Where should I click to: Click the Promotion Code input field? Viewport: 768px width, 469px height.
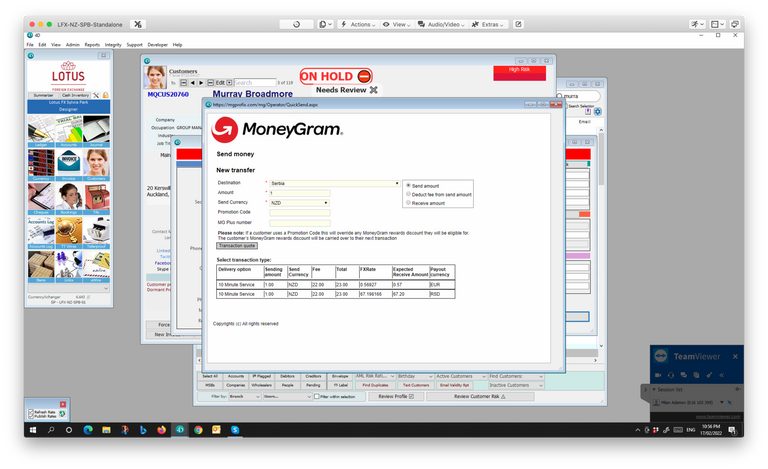point(300,212)
